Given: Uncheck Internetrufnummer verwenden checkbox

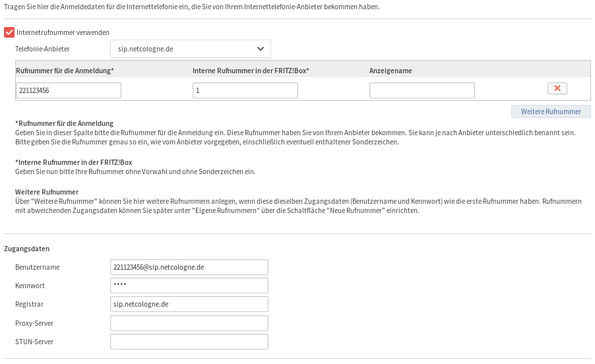Looking at the screenshot, I should pos(9,32).
